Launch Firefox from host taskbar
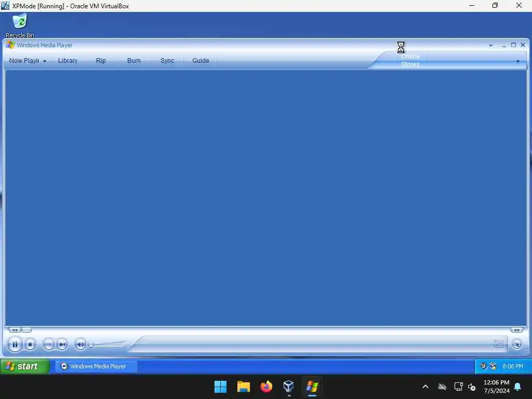Image resolution: width=532 pixels, height=399 pixels. click(x=267, y=387)
